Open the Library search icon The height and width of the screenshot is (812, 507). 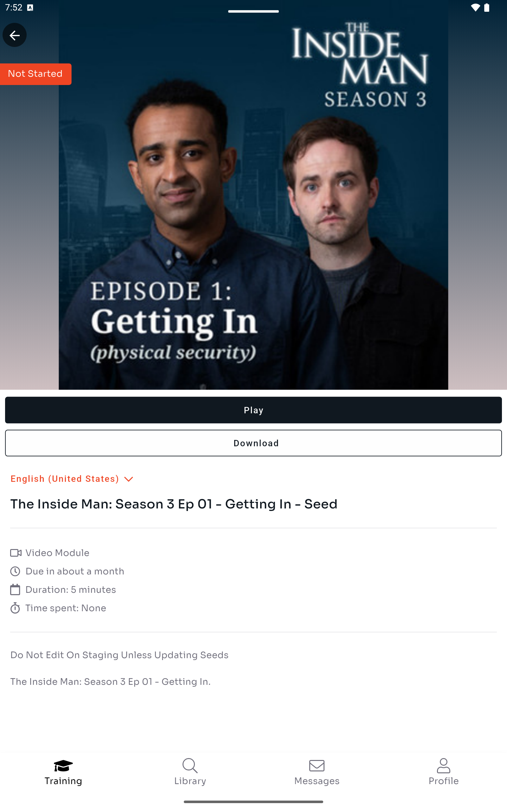point(190,765)
